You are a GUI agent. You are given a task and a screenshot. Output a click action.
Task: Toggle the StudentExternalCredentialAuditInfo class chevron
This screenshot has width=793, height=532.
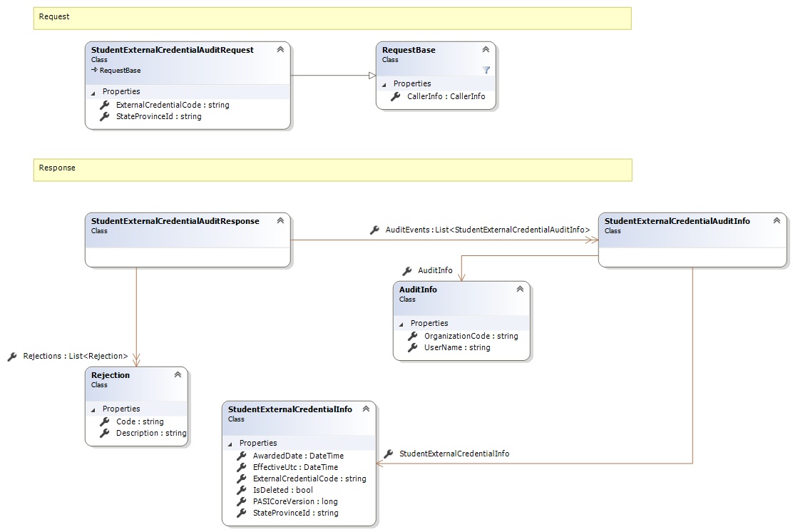[776, 221]
